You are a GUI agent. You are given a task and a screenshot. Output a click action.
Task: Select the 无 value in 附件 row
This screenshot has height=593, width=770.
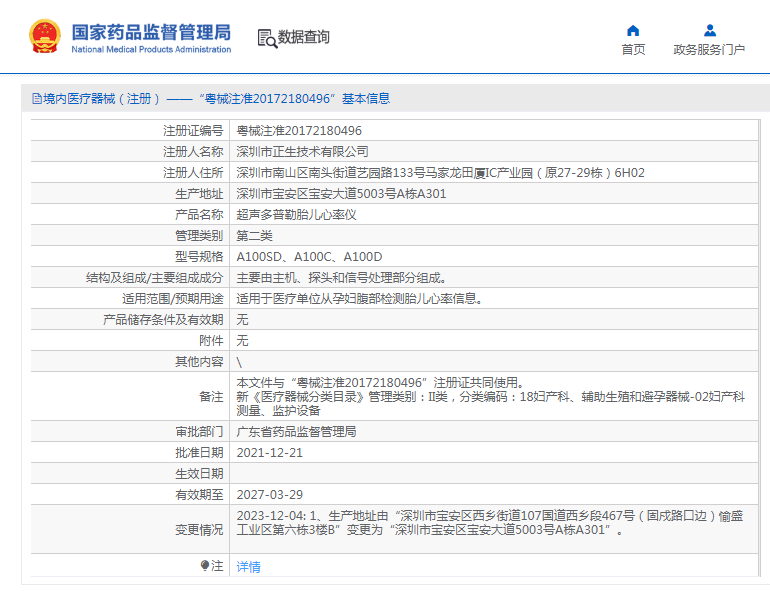click(x=242, y=341)
